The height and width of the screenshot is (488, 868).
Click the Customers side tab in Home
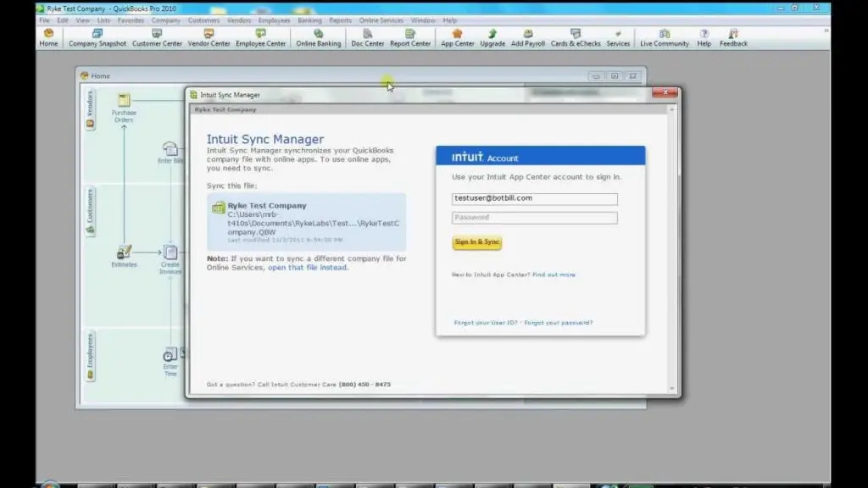coord(90,211)
